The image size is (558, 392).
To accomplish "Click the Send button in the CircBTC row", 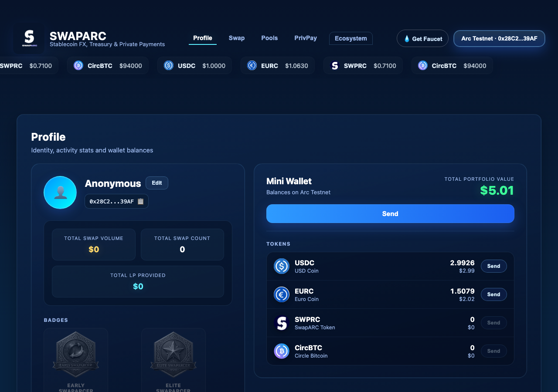I will (x=493, y=351).
